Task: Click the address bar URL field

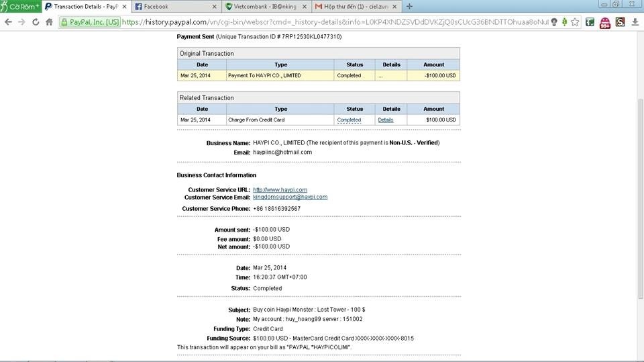Action: pos(335,21)
